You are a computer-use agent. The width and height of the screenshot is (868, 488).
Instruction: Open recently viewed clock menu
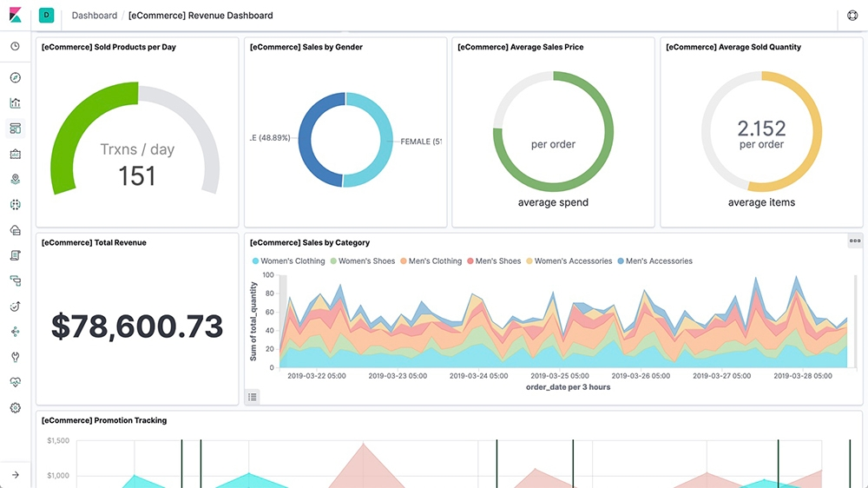point(15,46)
